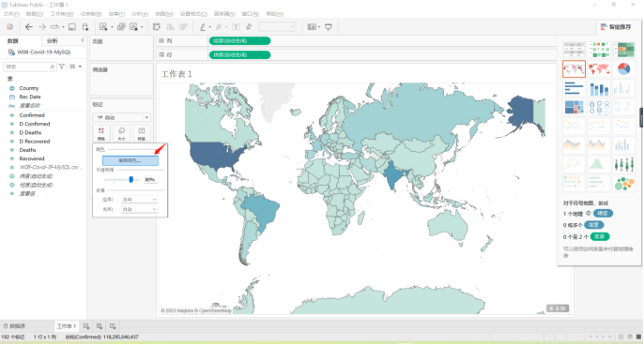Adjust the opacity slider handle
This screenshot has height=345, width=644.
(x=131, y=179)
